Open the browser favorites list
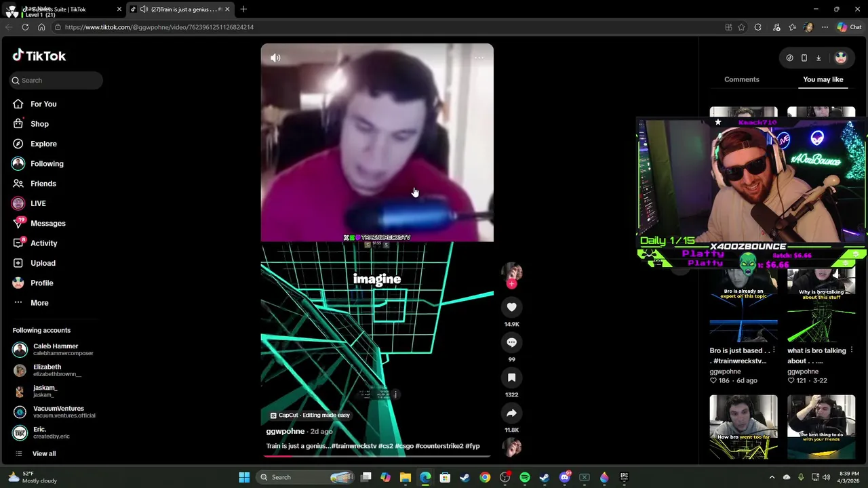This screenshot has height=488, width=868. [793, 27]
